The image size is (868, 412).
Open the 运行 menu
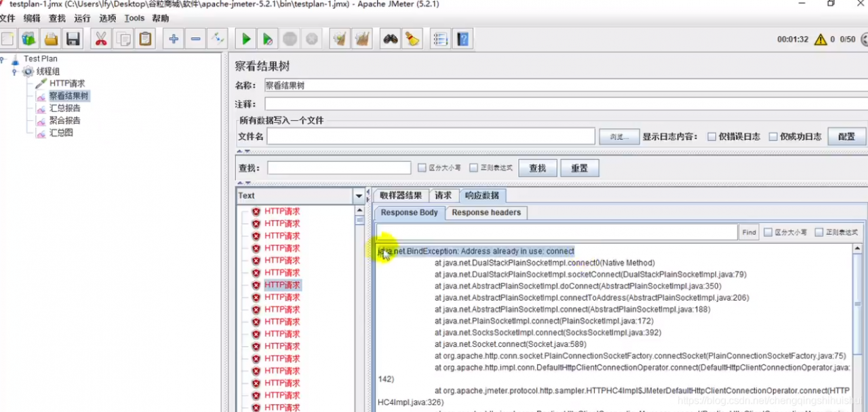(x=82, y=18)
